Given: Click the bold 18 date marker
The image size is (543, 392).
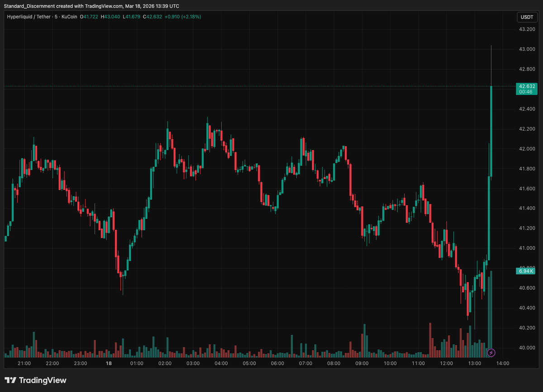Looking at the screenshot, I should pyautogui.click(x=109, y=364).
